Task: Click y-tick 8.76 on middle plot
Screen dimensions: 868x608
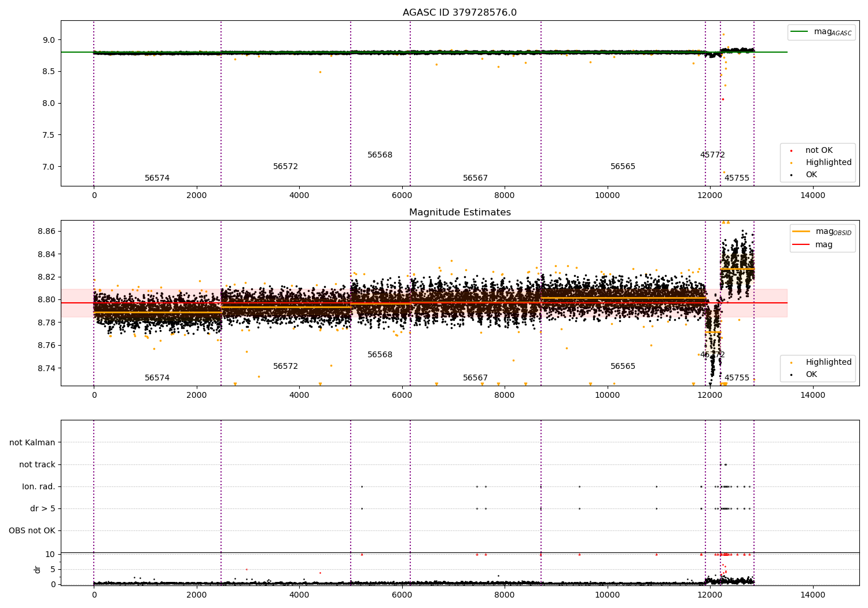Action: (x=46, y=345)
